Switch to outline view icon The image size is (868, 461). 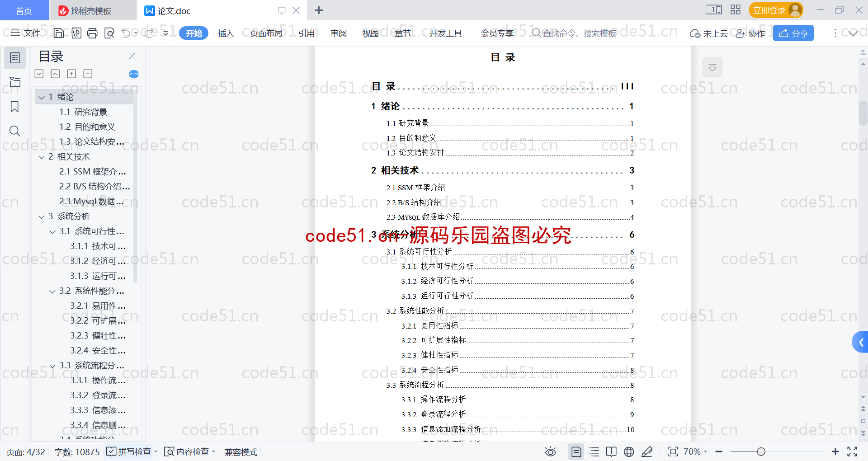pyautogui.click(x=594, y=452)
